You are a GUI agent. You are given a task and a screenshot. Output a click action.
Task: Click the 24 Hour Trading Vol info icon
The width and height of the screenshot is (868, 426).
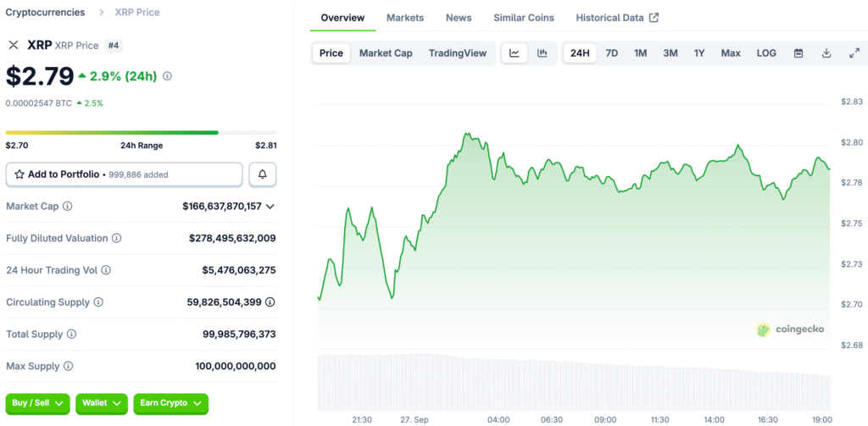106,270
